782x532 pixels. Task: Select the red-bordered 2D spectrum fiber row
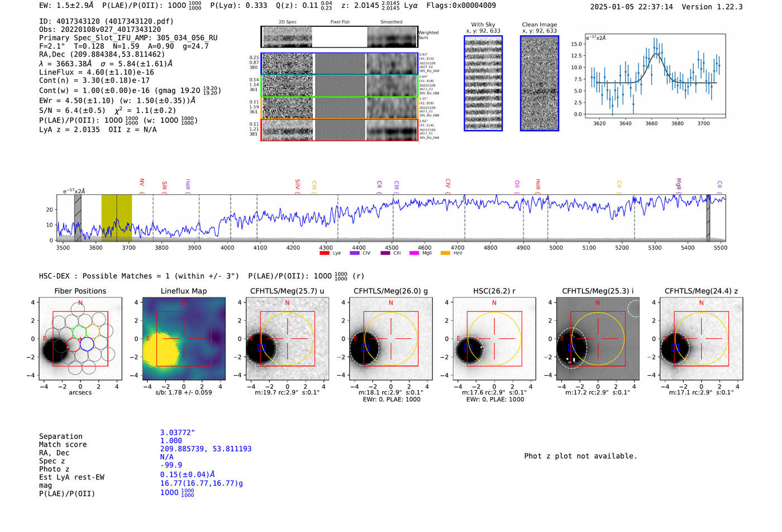pos(340,130)
